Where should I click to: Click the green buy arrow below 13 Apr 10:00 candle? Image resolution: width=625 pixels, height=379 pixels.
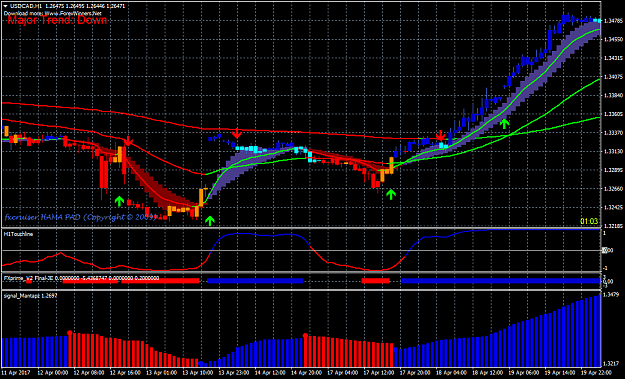pyautogui.click(x=210, y=221)
